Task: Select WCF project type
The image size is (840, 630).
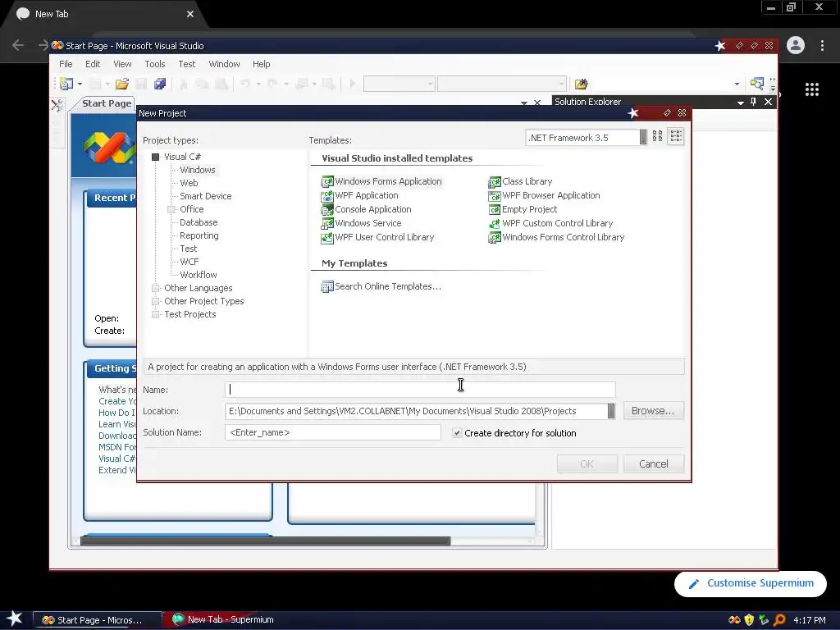Action: pyautogui.click(x=189, y=262)
